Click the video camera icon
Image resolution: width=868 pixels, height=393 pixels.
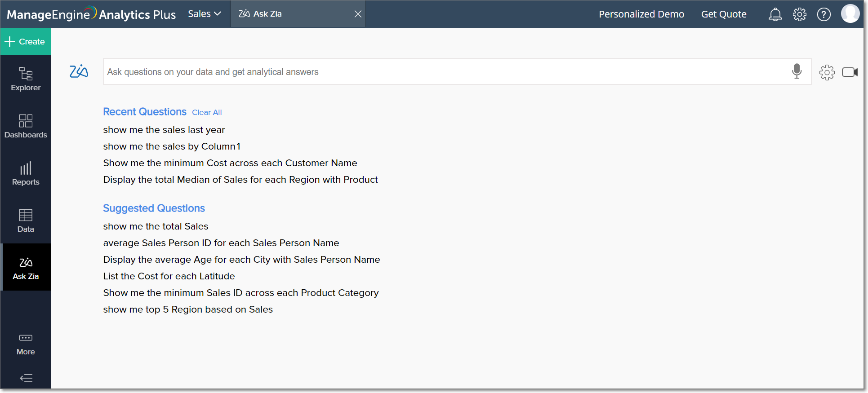850,72
